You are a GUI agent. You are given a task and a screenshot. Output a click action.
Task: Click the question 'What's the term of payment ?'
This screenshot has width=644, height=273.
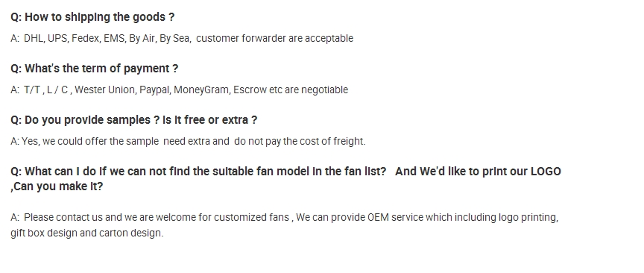(x=95, y=69)
